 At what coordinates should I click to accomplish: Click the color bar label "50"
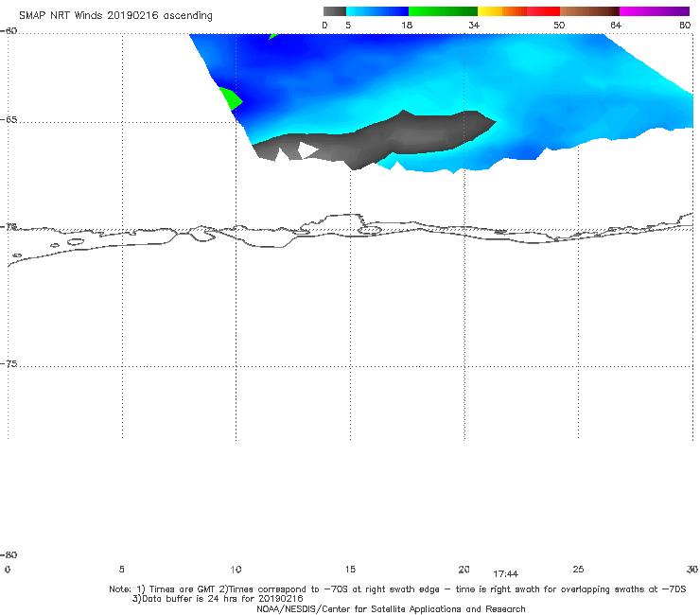pos(559,25)
